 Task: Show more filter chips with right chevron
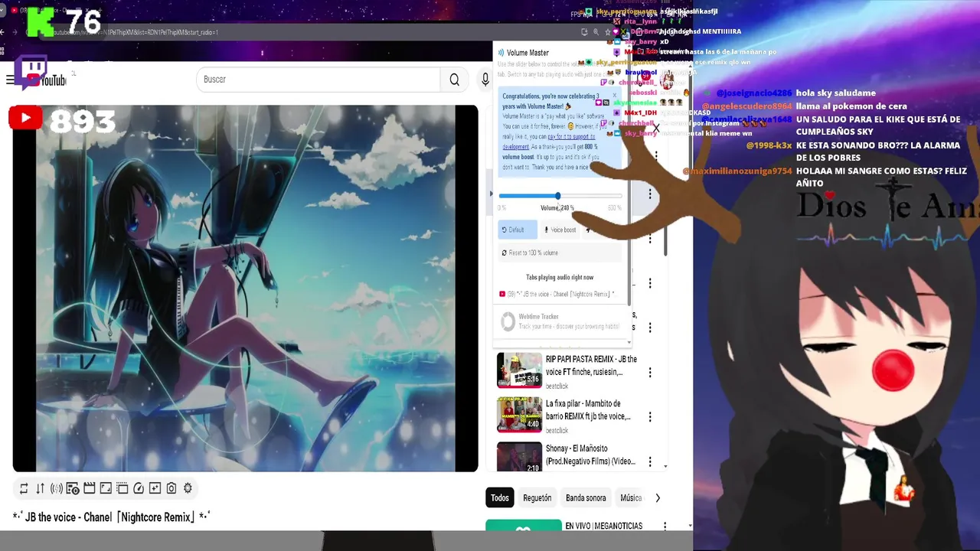click(657, 498)
